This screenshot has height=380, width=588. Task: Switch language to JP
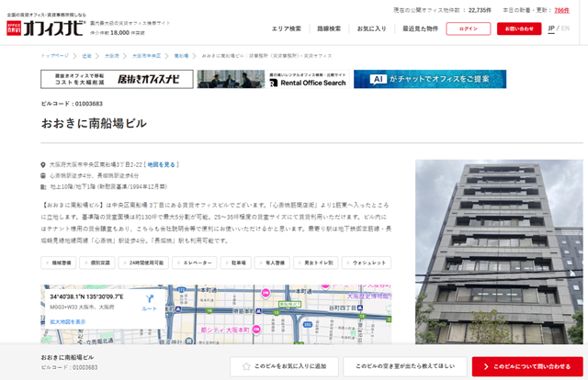pyautogui.click(x=550, y=28)
